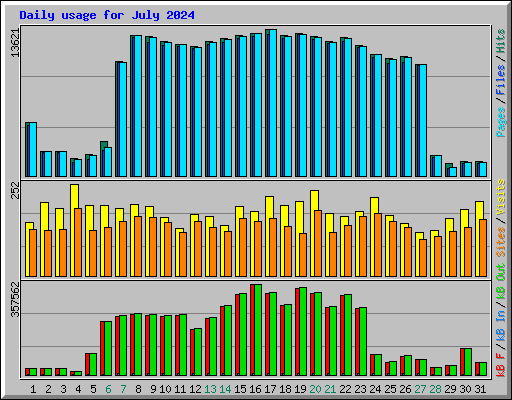Click the green kB bar for day 19
The image size is (512, 400).
pos(303,332)
